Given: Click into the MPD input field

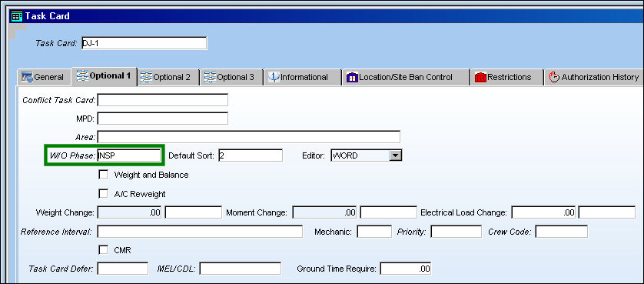Looking at the screenshot, I should coord(163,119).
